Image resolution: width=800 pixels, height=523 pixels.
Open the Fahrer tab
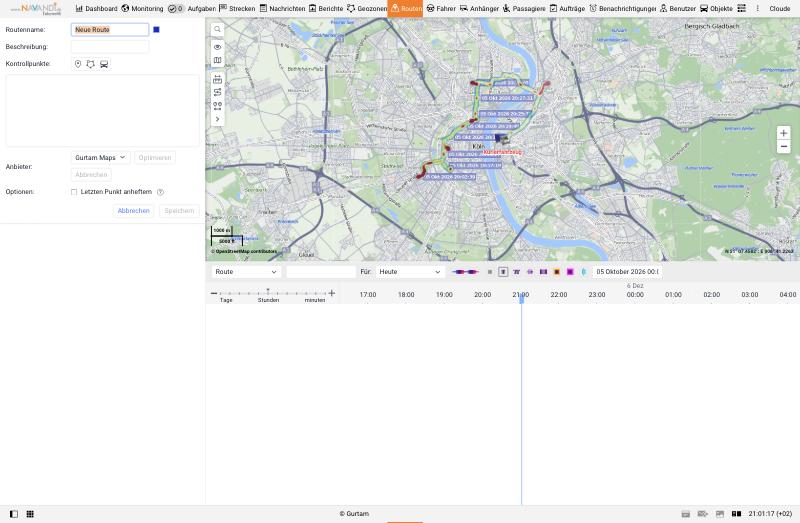pyautogui.click(x=441, y=9)
